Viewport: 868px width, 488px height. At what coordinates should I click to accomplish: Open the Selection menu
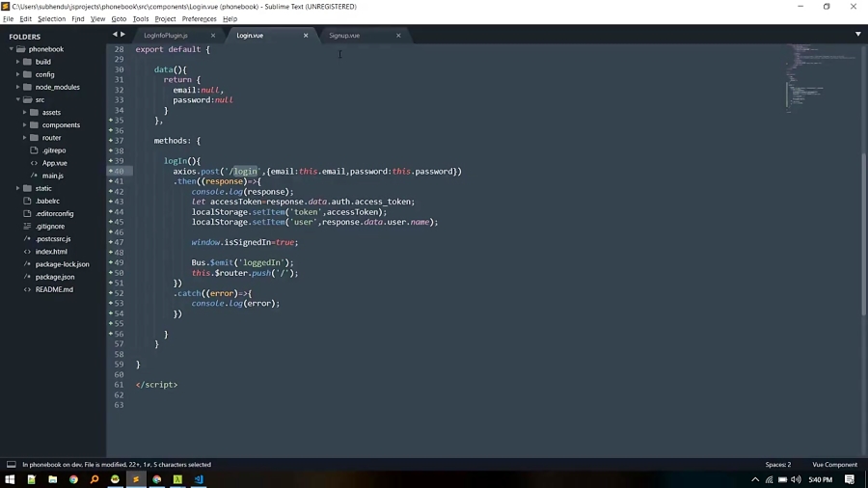[51, 19]
